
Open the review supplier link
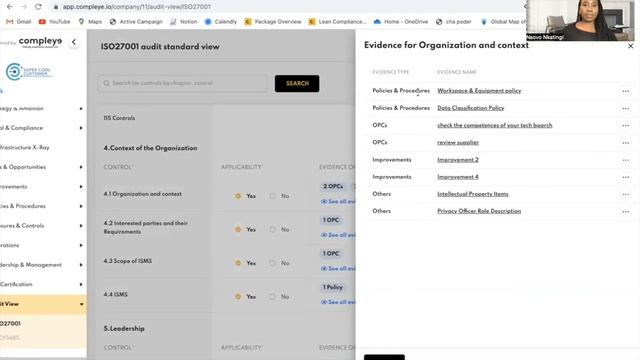point(458,142)
